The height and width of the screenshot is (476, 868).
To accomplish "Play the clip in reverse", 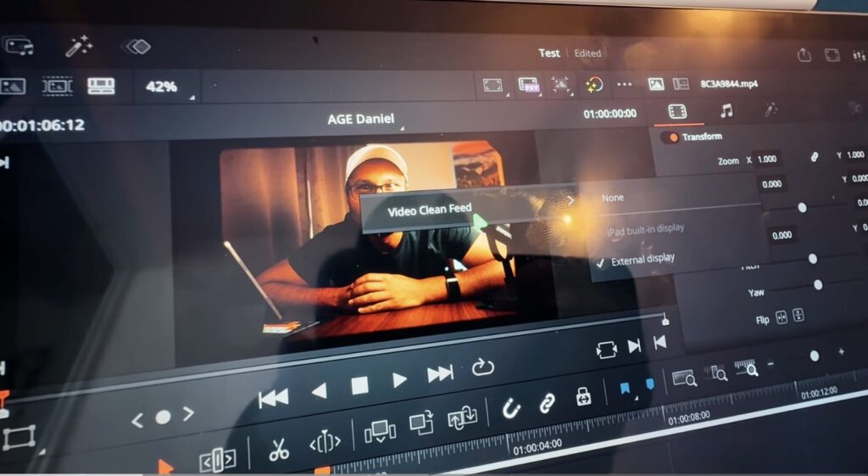I will (x=320, y=392).
